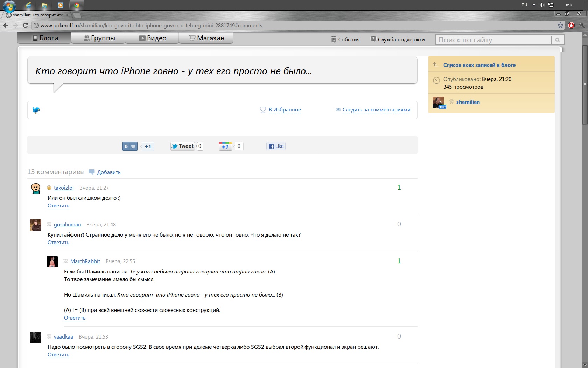Viewport: 588px width, 368px height.
Task: Click gosuhuman's avatar picture
Action: click(x=36, y=225)
